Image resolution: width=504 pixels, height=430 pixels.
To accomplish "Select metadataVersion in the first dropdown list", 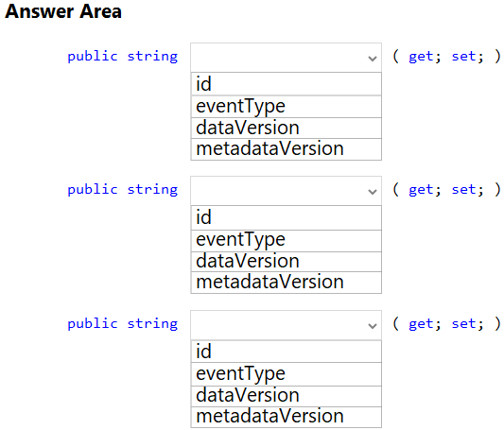I will (287, 149).
